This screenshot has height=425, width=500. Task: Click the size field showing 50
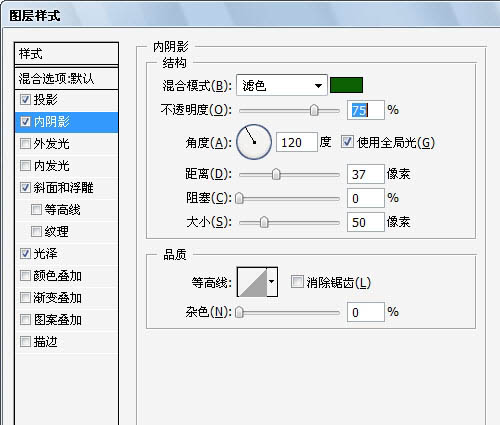tap(366, 222)
